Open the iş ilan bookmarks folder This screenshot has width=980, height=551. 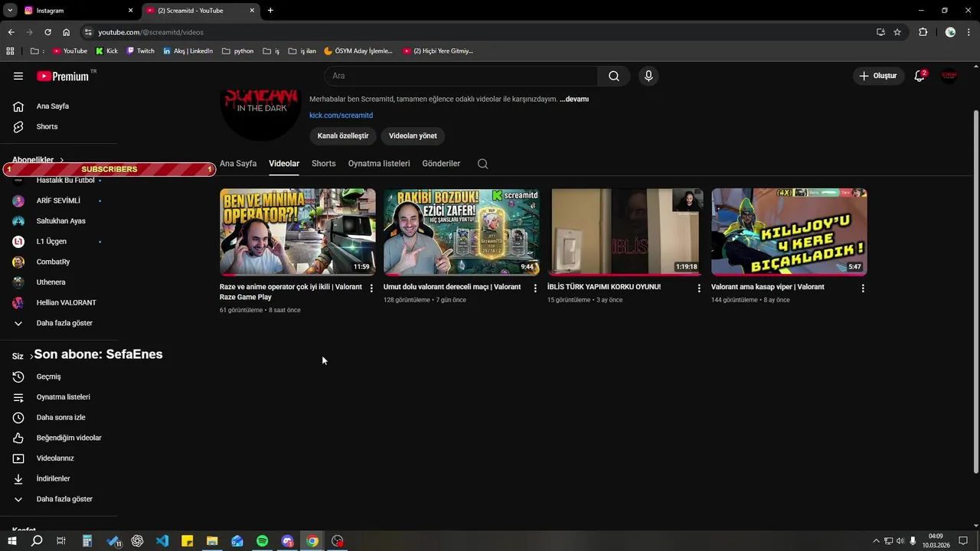coord(302,51)
